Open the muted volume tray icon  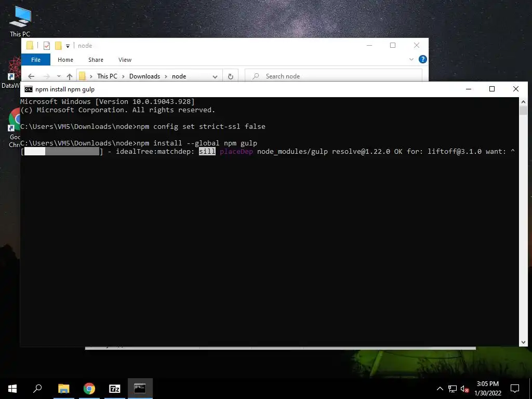(x=465, y=389)
